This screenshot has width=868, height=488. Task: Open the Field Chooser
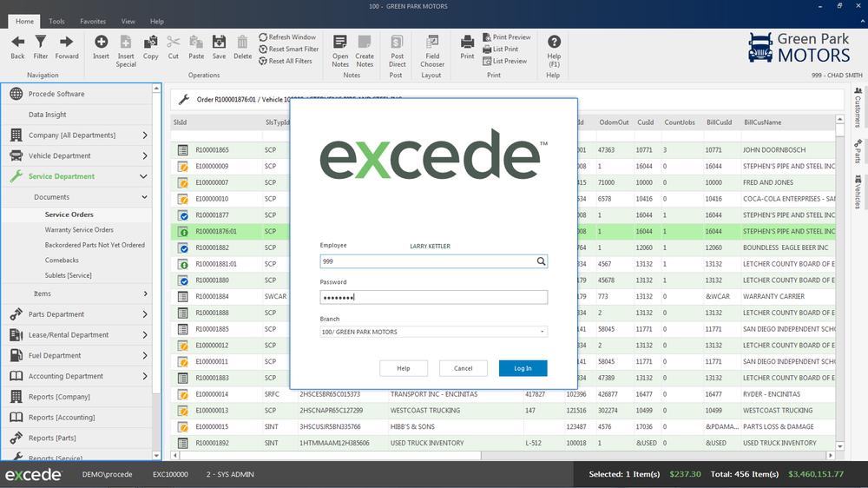[x=432, y=51]
